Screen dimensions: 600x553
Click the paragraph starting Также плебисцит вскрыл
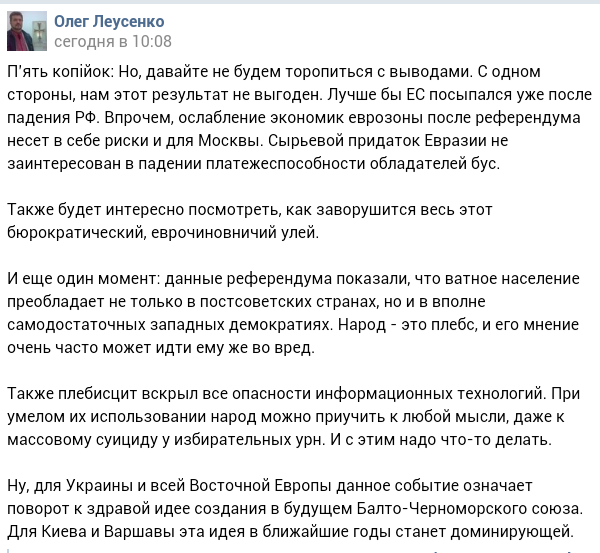293,417
